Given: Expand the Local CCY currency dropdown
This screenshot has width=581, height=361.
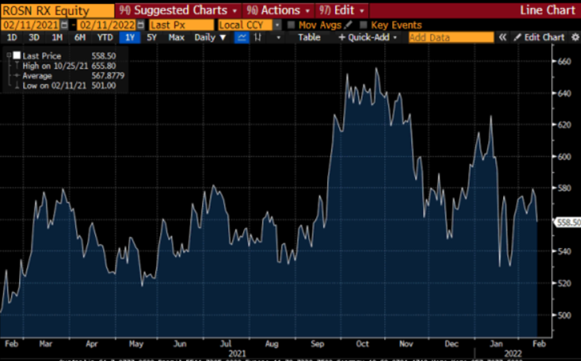Looking at the screenshot, I should click(x=277, y=25).
